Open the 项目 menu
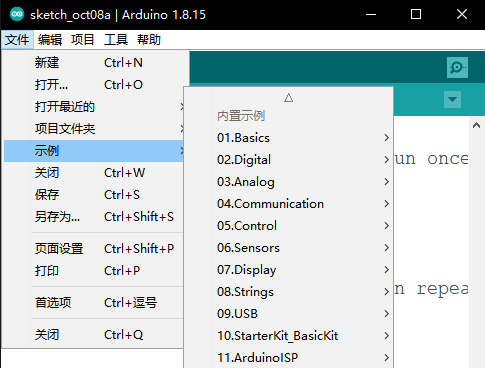485x368 pixels. tap(83, 40)
